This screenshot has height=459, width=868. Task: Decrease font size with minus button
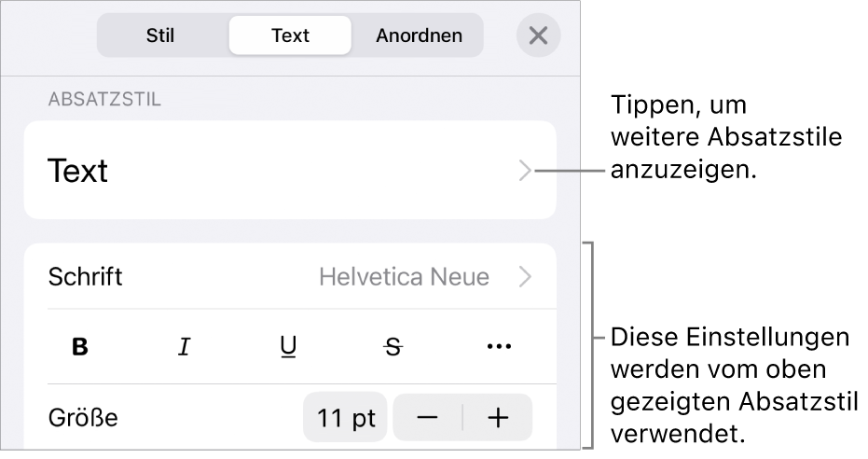[x=428, y=418]
